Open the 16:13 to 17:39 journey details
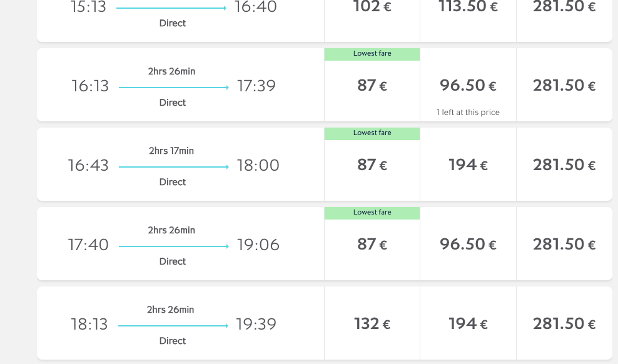Screen dimensions: 618x364 click(x=181, y=85)
